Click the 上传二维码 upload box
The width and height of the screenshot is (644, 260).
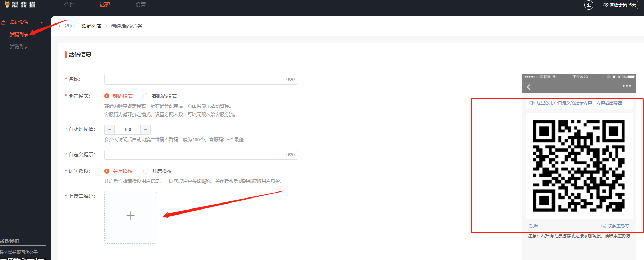pos(131,217)
